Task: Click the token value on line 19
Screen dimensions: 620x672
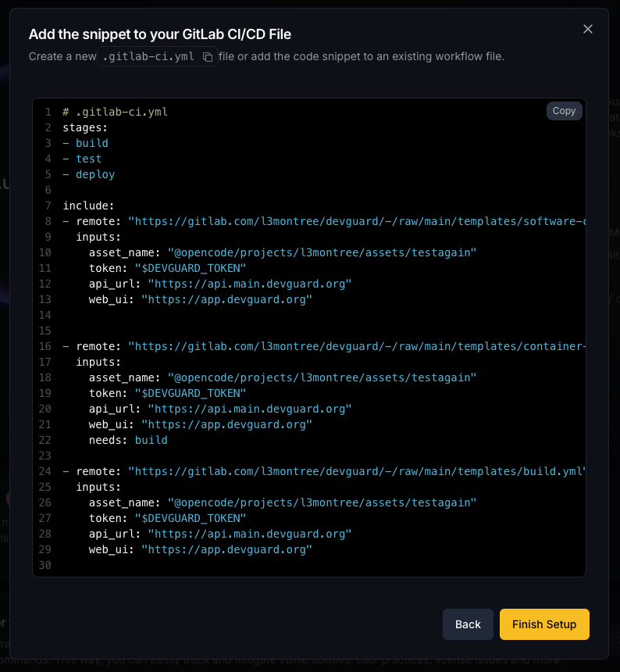Action: (x=191, y=393)
